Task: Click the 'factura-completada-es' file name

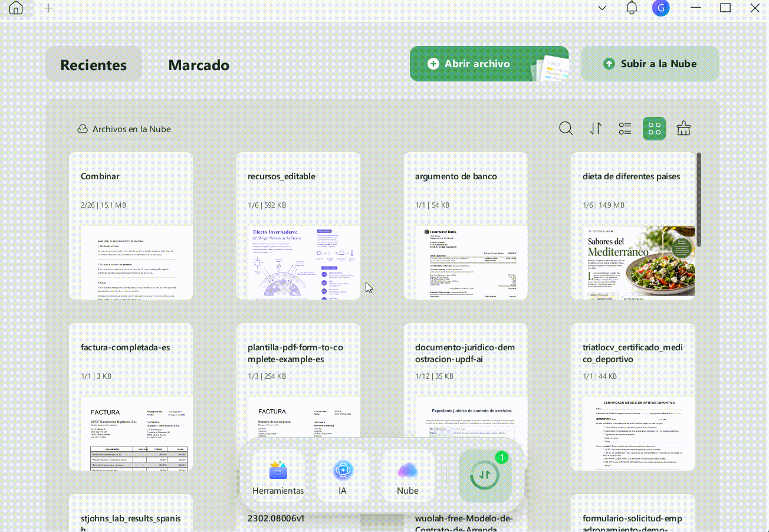Action: [126, 347]
